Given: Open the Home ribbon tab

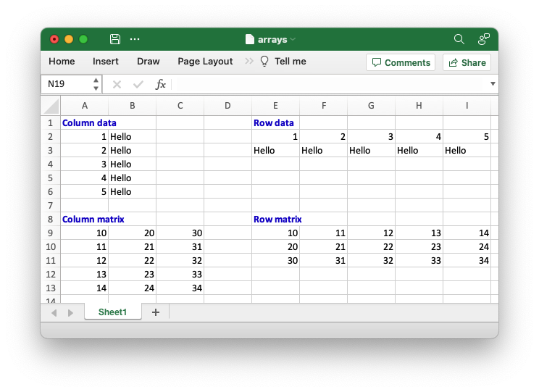Looking at the screenshot, I should pyautogui.click(x=62, y=61).
